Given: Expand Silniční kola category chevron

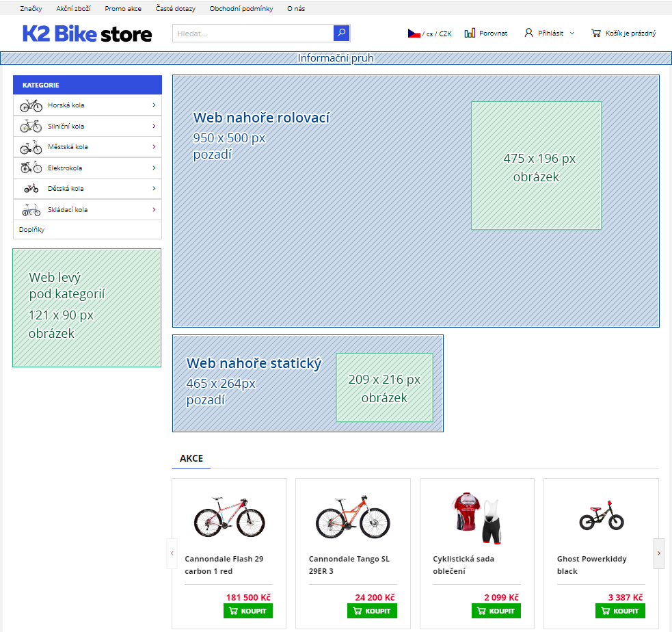Looking at the screenshot, I should point(154,126).
